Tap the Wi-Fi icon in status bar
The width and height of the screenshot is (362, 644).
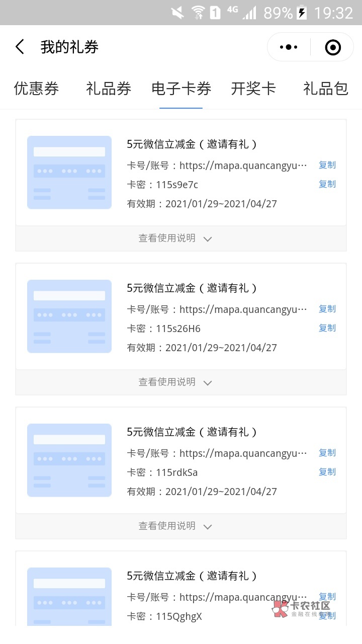(x=198, y=13)
